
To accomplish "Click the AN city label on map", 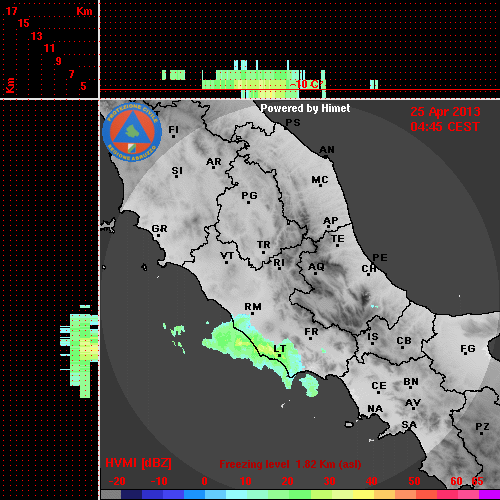I will tap(327, 150).
